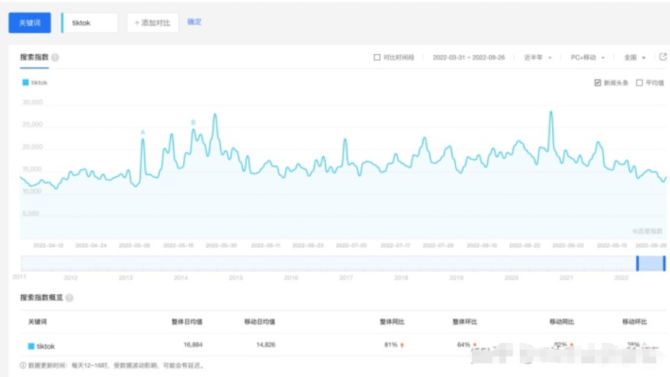This screenshot has width=670, height=377.
Task: Click the 整体环比 column header
Action: [464, 322]
